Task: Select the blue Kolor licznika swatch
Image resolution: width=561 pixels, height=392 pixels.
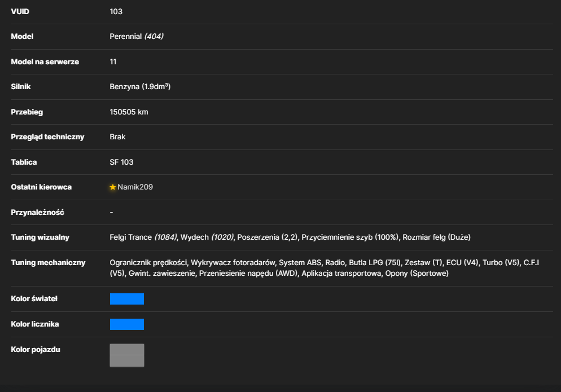Action: (x=126, y=324)
